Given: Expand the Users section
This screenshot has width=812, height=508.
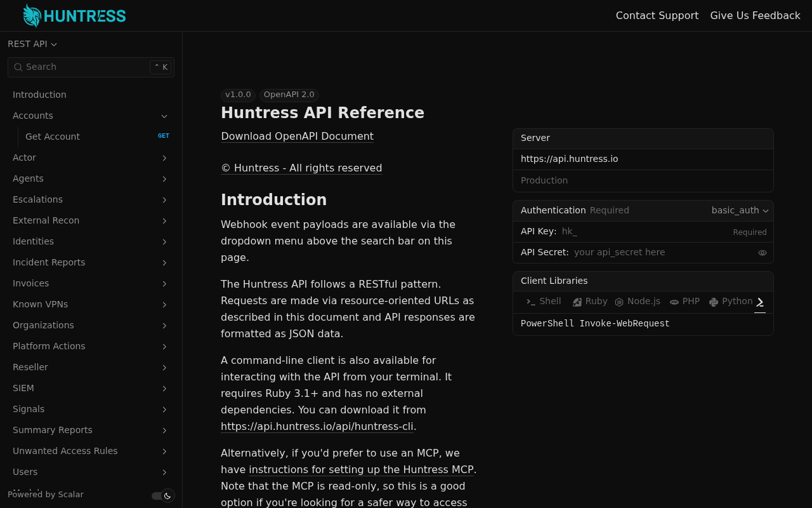Looking at the screenshot, I should (164, 472).
